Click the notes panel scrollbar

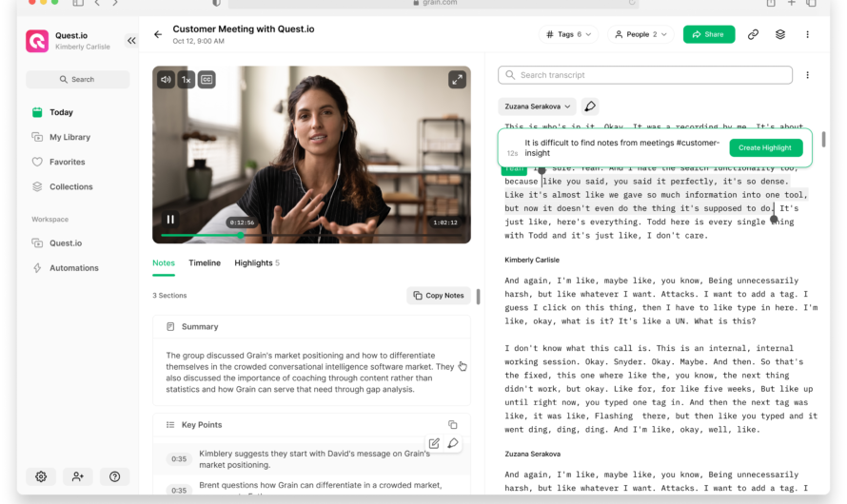click(478, 297)
